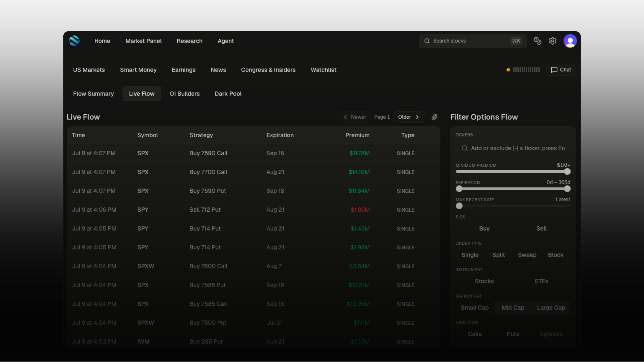Click the Buy 7590 Put strategy

click(x=208, y=191)
